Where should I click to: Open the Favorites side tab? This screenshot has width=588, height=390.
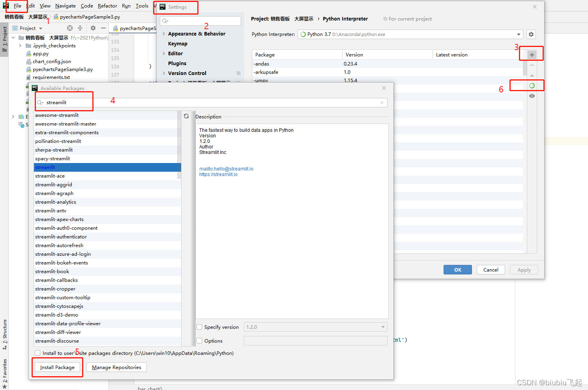(x=4, y=373)
